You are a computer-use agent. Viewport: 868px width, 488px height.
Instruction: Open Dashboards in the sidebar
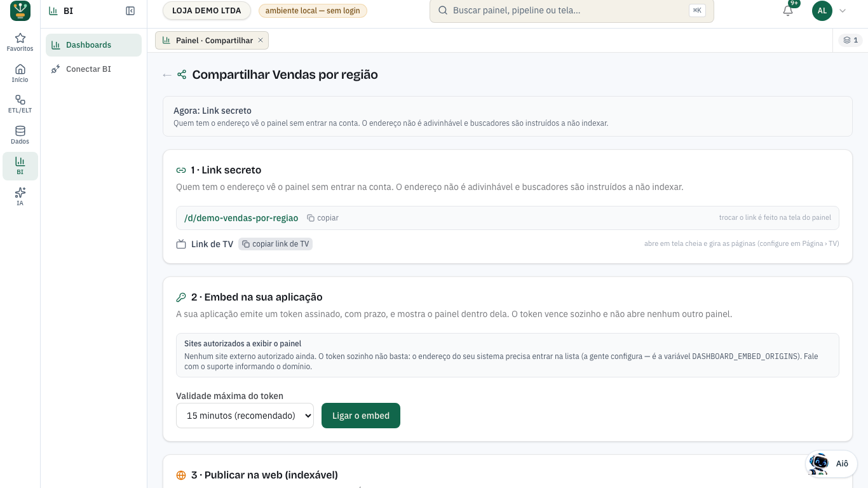coord(93,45)
